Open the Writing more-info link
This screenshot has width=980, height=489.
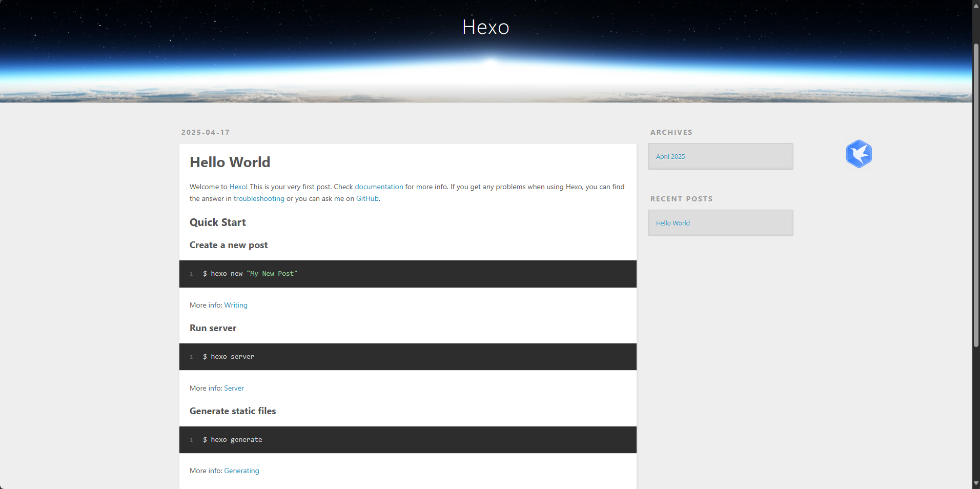point(236,305)
